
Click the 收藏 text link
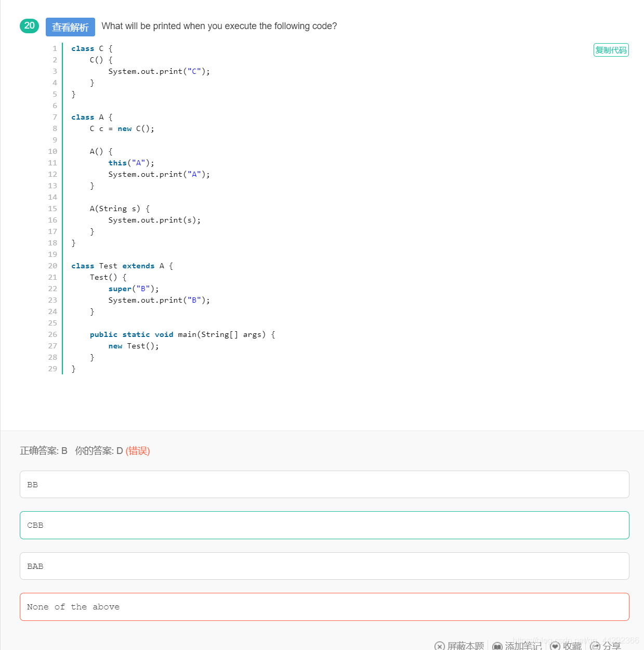click(572, 646)
